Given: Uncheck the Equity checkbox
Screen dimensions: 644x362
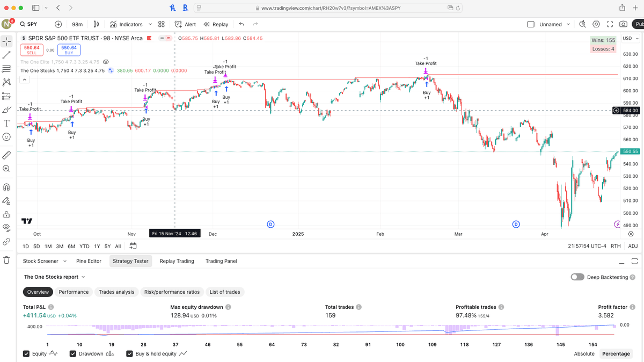Looking at the screenshot, I should [x=26, y=354].
